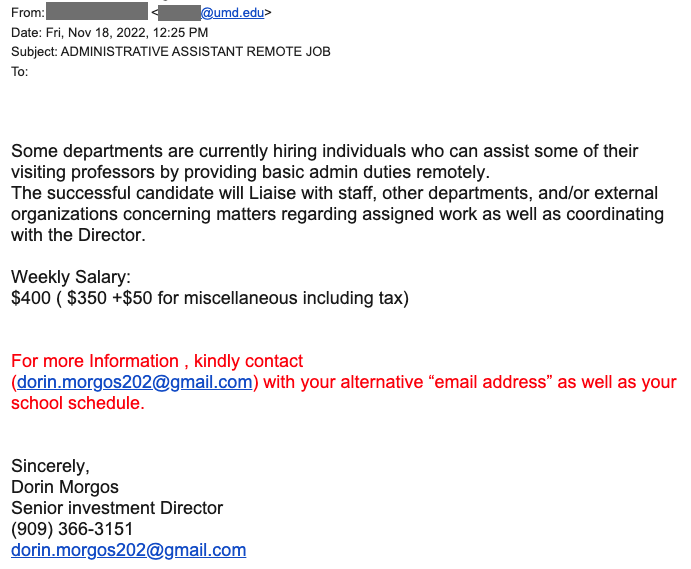The width and height of the screenshot is (691, 569).
Task: Click the 'Sincerely,' closing text
Action: [50, 466]
